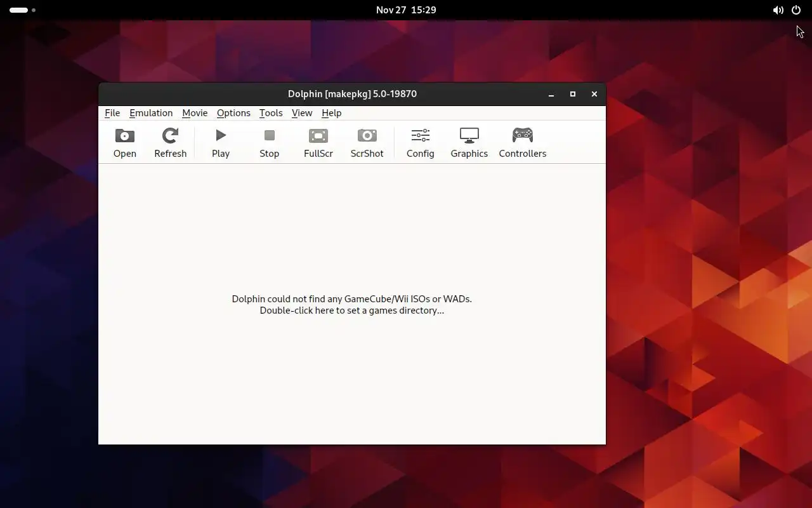Open a game file with Open icon
The image size is (812, 508).
coord(124,142)
